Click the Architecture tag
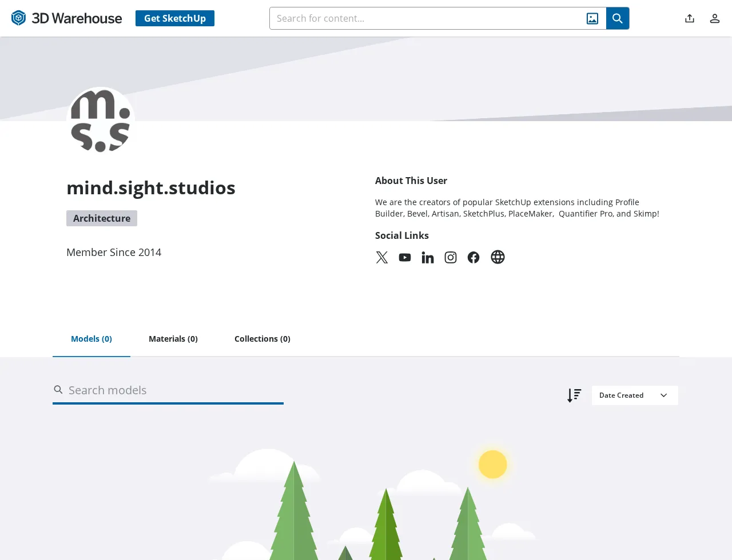This screenshot has width=732, height=560. (x=102, y=218)
